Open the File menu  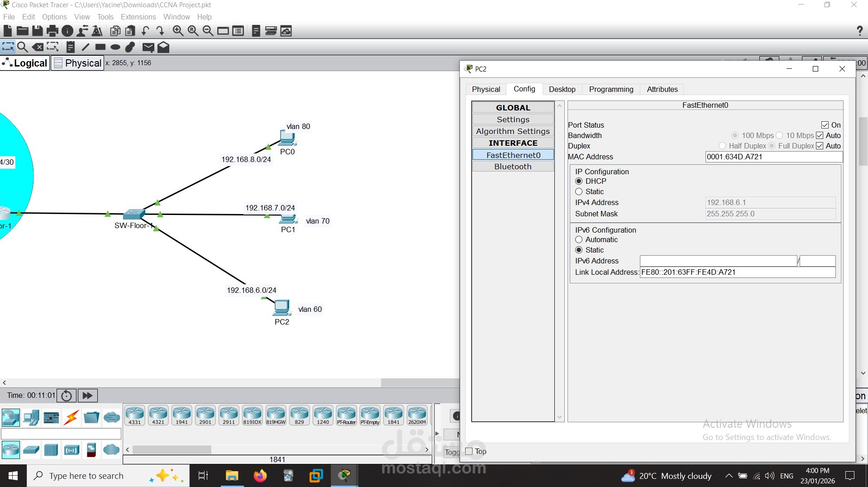pyautogui.click(x=9, y=17)
